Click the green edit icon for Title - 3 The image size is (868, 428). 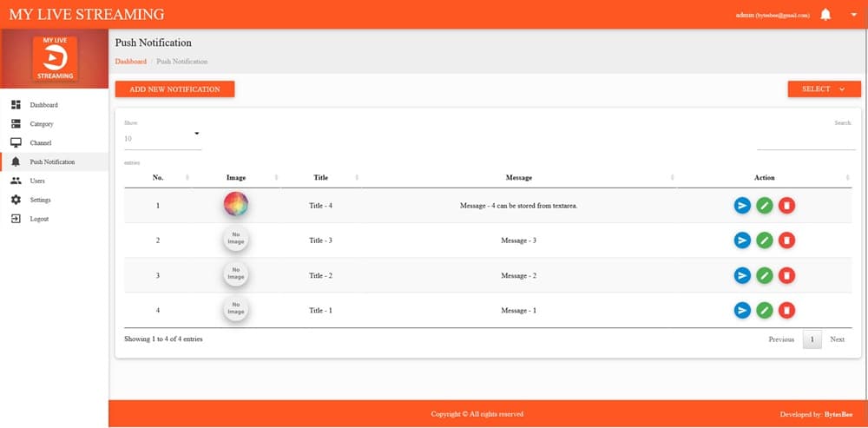point(764,240)
